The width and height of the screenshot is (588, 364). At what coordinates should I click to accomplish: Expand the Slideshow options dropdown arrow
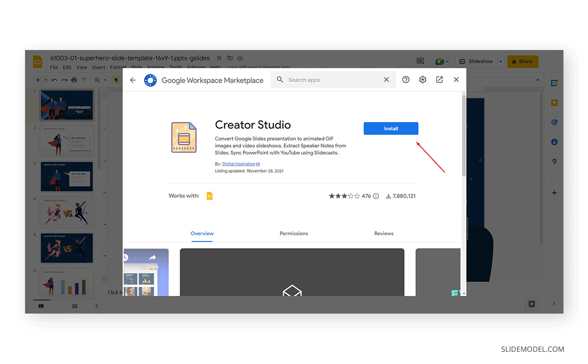click(500, 61)
